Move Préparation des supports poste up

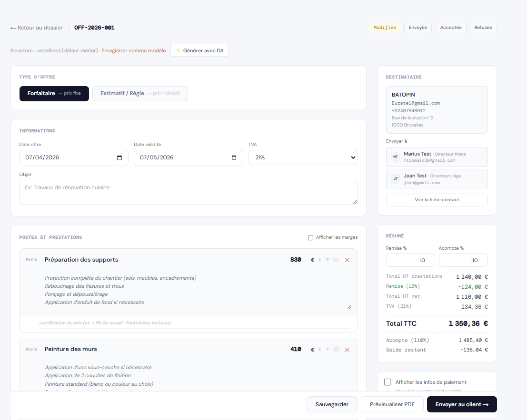(319, 260)
